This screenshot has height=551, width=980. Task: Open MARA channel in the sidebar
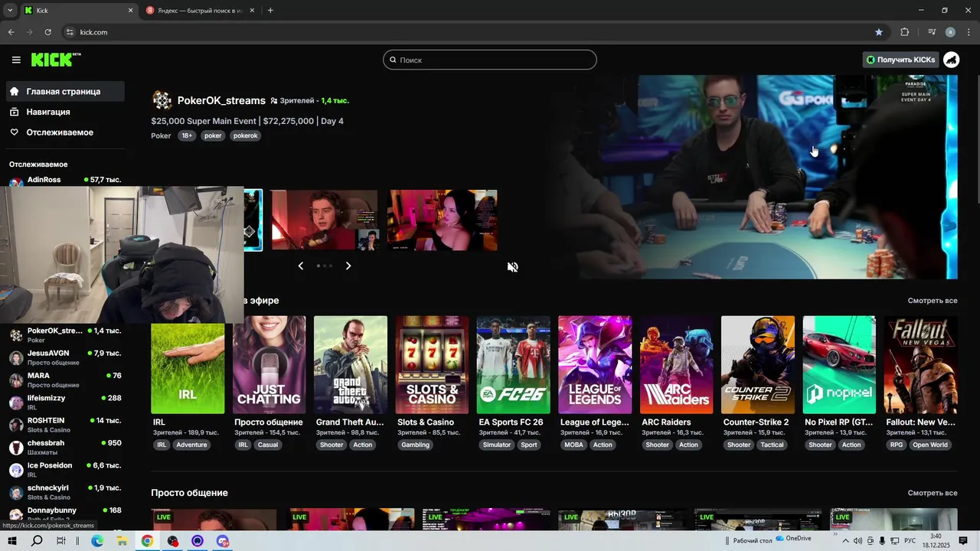click(x=64, y=380)
